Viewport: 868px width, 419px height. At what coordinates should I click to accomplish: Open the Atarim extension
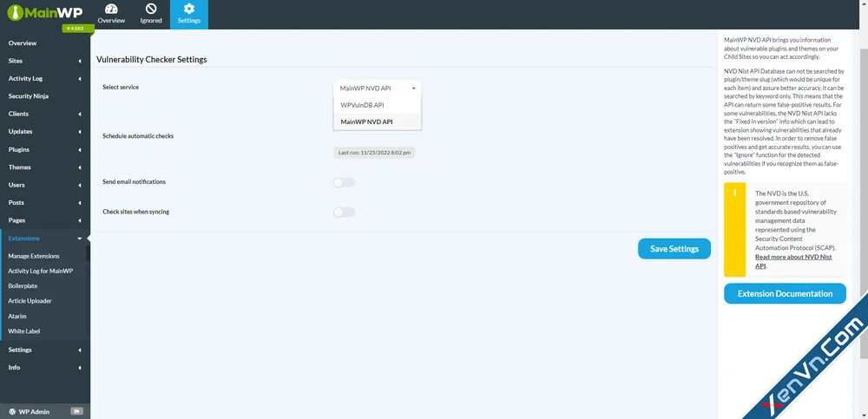(17, 316)
